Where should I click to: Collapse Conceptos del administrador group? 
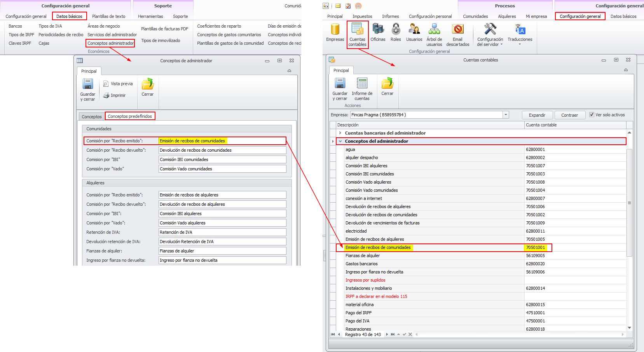pyautogui.click(x=340, y=141)
